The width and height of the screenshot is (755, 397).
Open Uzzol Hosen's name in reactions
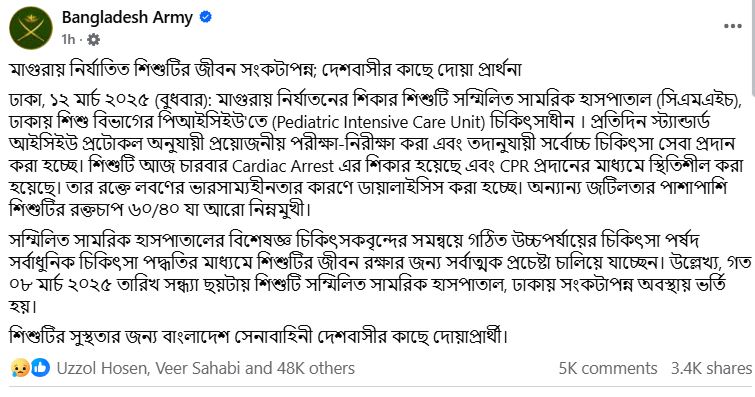102,369
